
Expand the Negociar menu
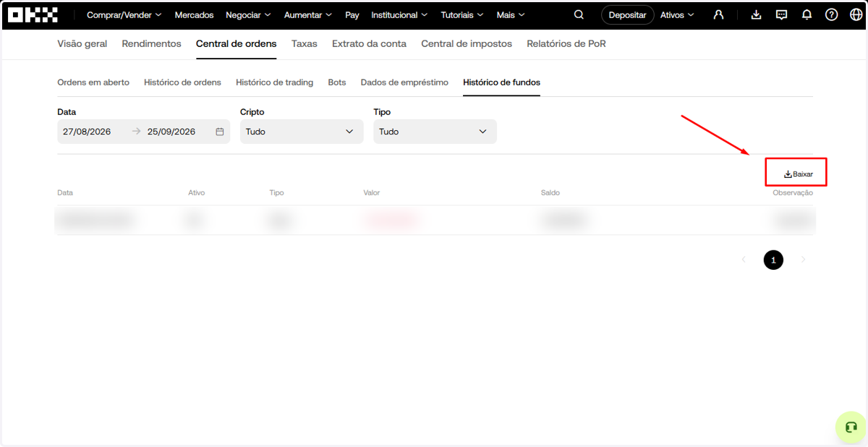[x=249, y=14]
